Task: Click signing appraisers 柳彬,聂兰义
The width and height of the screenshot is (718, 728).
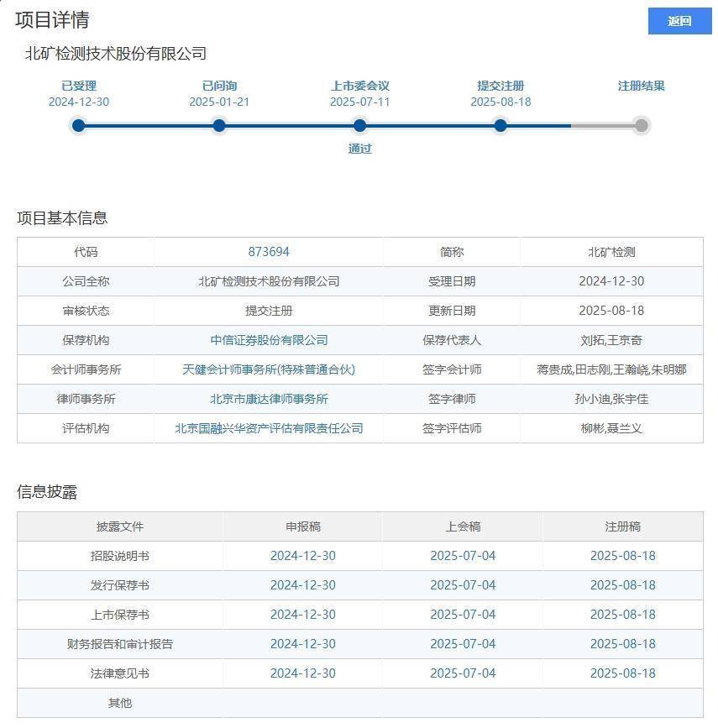Action: 611,428
